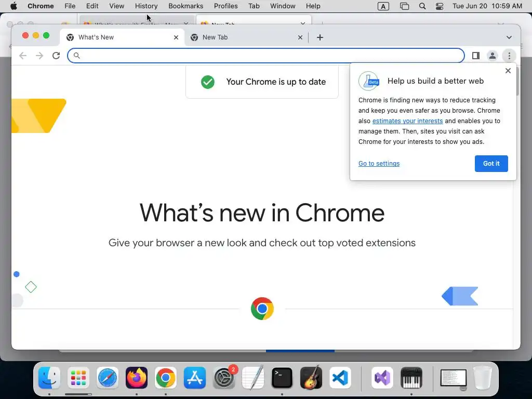The image size is (532, 399).
Task: Open the Tab menu
Action: pos(254,6)
